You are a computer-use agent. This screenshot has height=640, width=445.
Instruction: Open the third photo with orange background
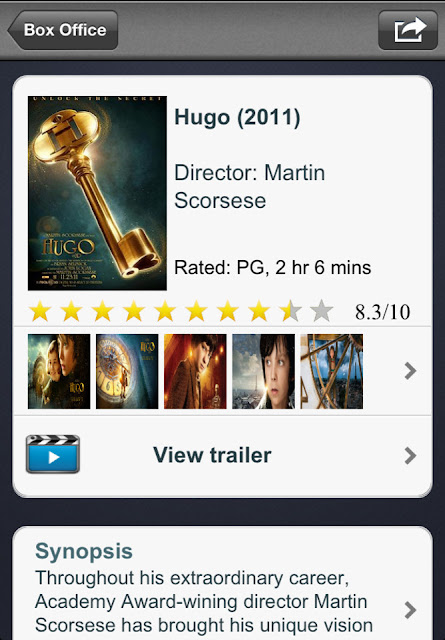pos(195,371)
